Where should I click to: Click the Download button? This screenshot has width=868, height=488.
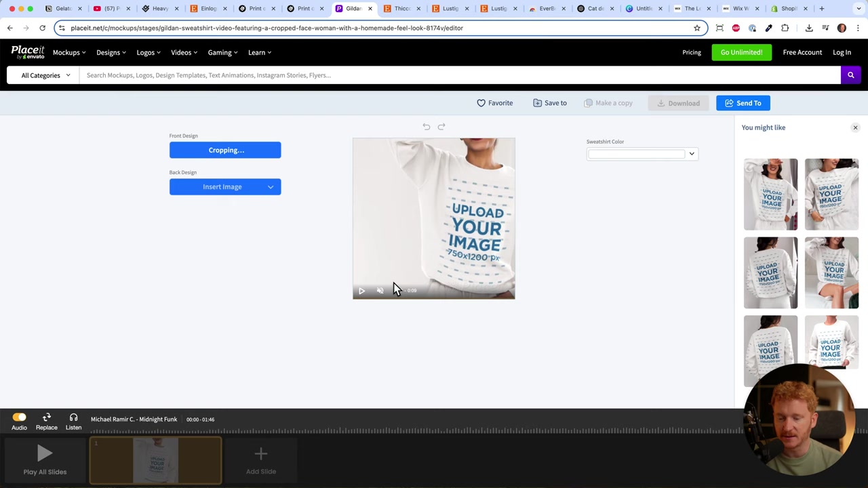click(x=678, y=103)
